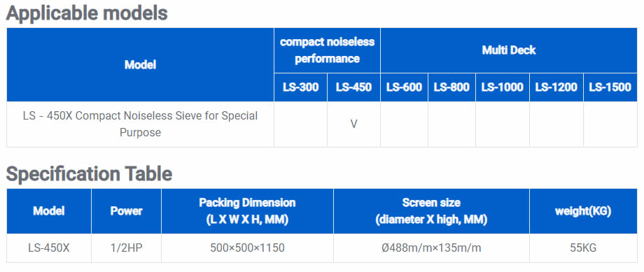
Task: Click the Screen size column header
Action: [431, 211]
